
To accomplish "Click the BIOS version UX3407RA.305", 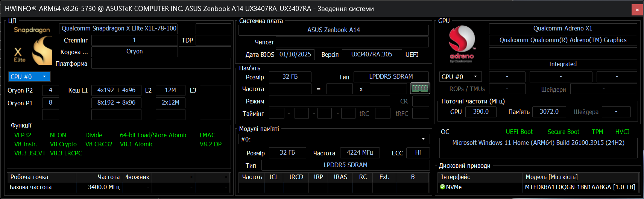I will [x=372, y=55].
